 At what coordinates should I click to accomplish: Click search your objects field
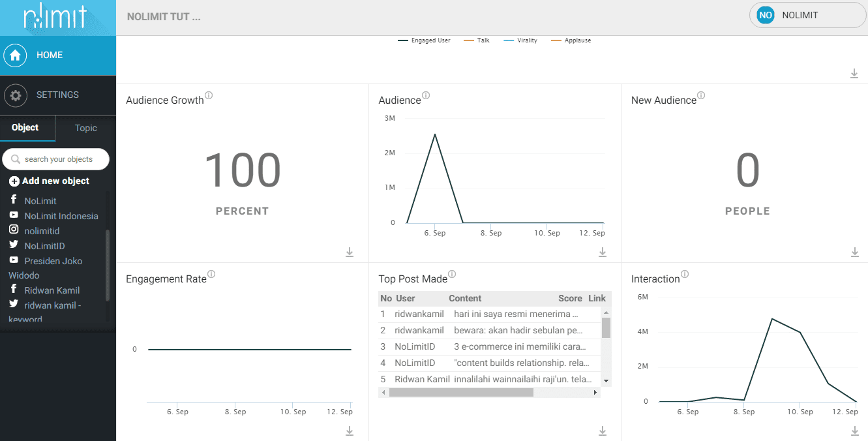tap(56, 159)
